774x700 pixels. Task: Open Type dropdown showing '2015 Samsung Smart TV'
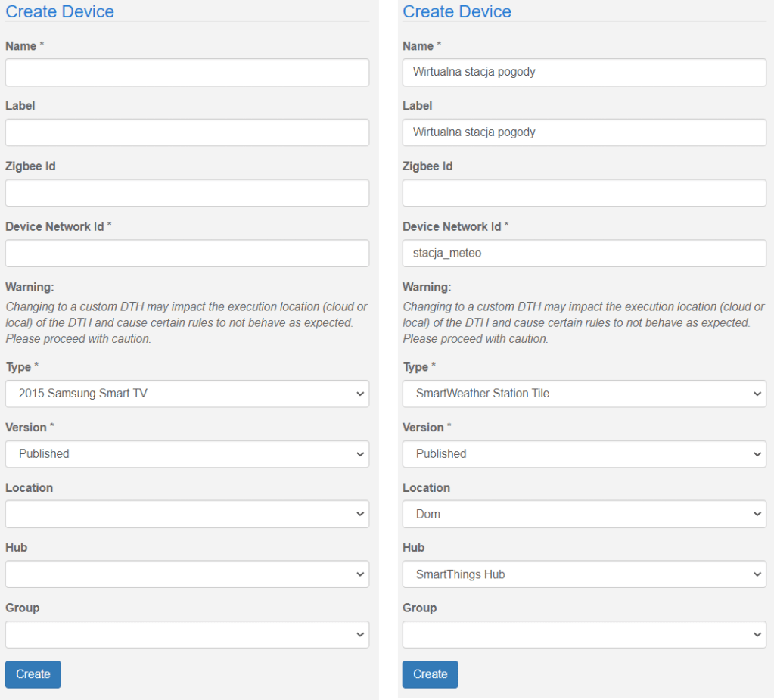(x=187, y=394)
